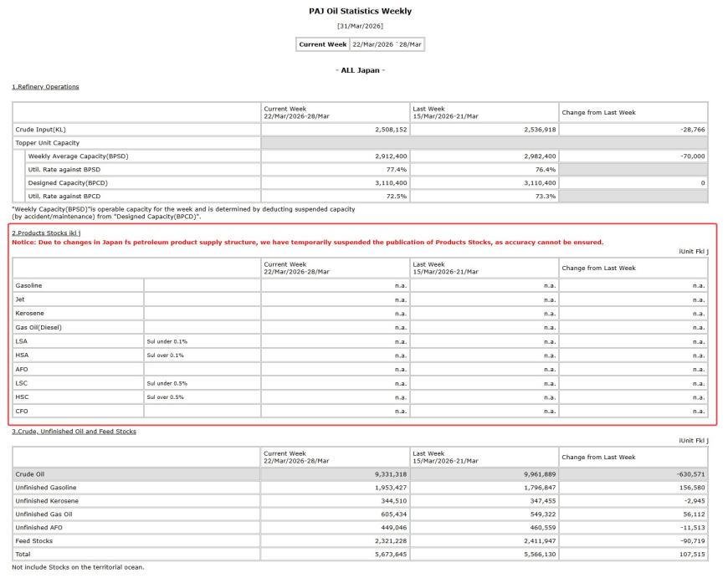
Task: Click the "2.Products Stocks" section heading
Action: [x=46, y=233]
